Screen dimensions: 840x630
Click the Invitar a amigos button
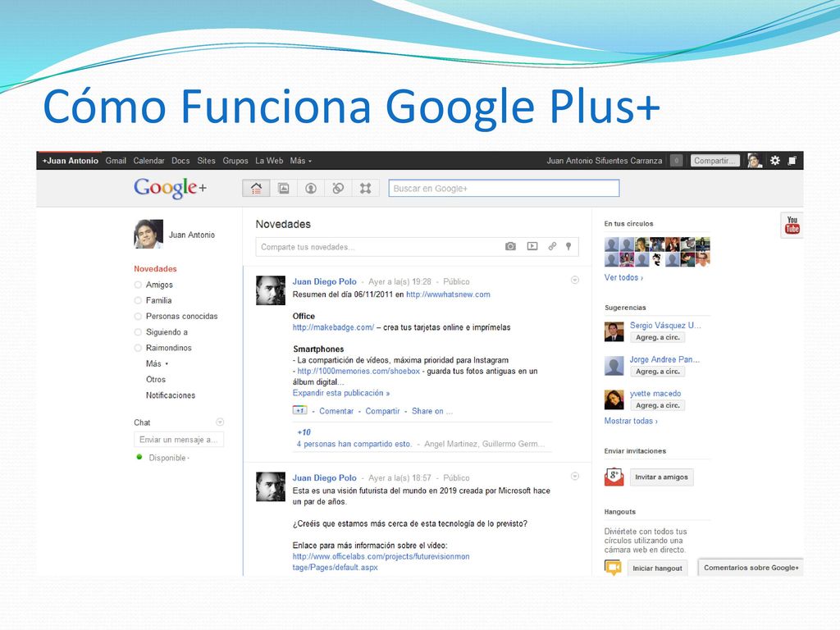click(662, 477)
